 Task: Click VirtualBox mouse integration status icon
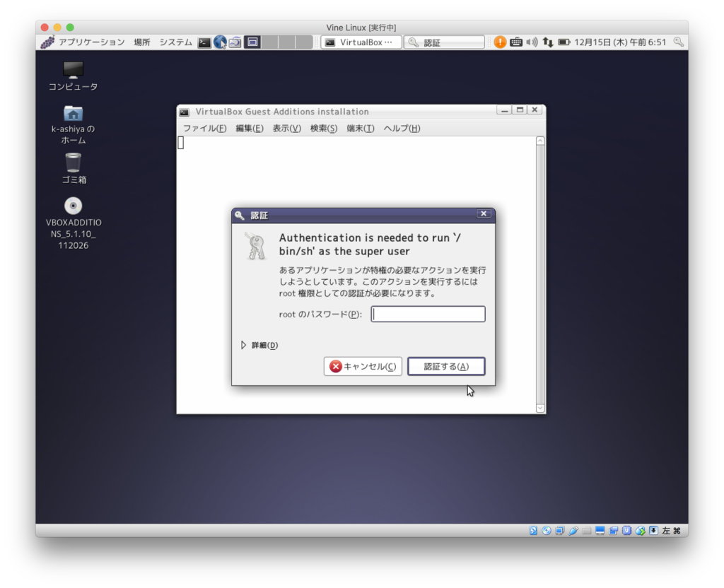point(640,531)
